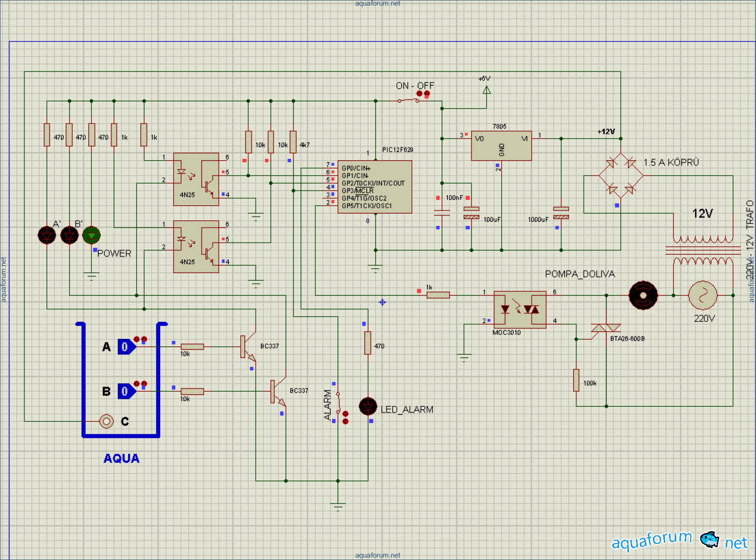The width and height of the screenshot is (756, 560).
Task: Open the aquaforum.net link at top
Action: [378, 3]
